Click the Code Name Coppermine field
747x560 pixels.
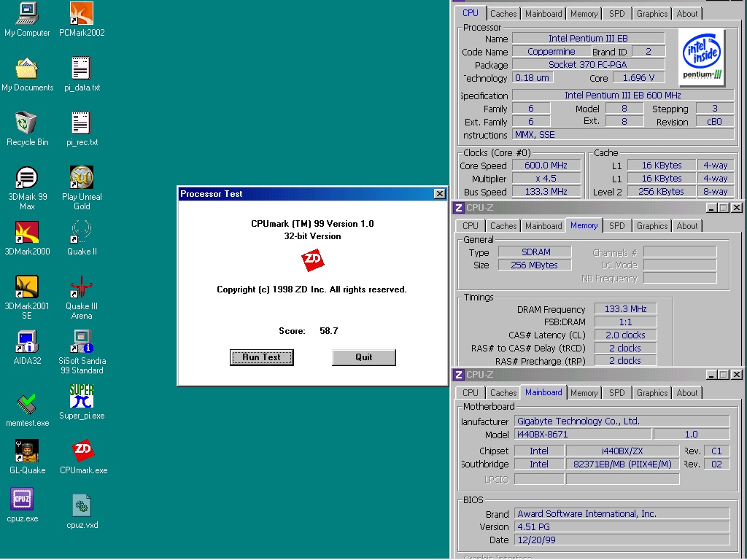tap(551, 52)
